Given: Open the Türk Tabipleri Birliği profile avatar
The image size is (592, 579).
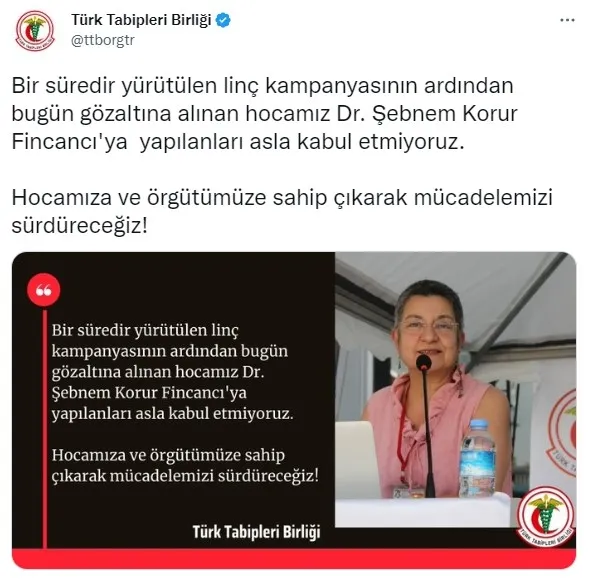Looking at the screenshot, I should (35, 31).
